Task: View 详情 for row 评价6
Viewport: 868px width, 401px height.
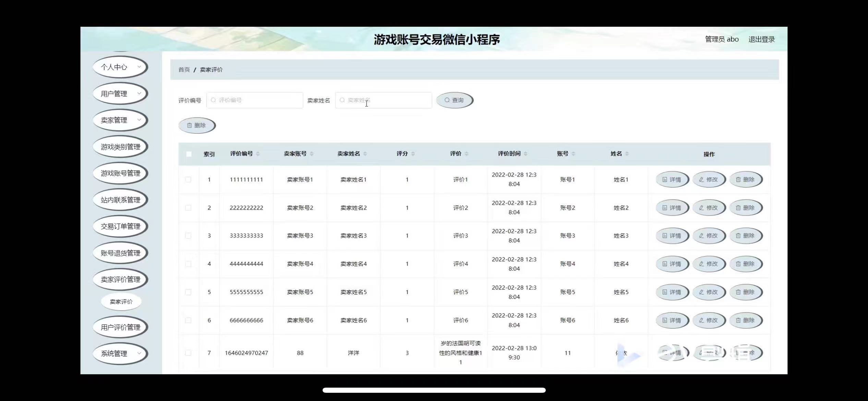Action: point(672,320)
